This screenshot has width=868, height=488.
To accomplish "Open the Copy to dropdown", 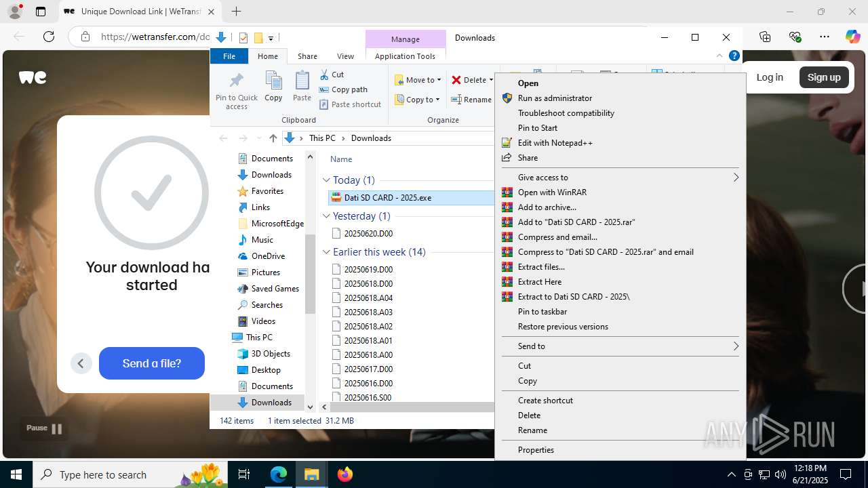I will click(418, 100).
